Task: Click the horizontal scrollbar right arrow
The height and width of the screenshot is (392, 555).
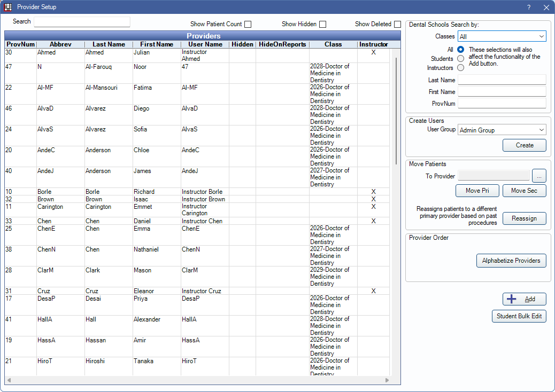Action: click(x=387, y=380)
